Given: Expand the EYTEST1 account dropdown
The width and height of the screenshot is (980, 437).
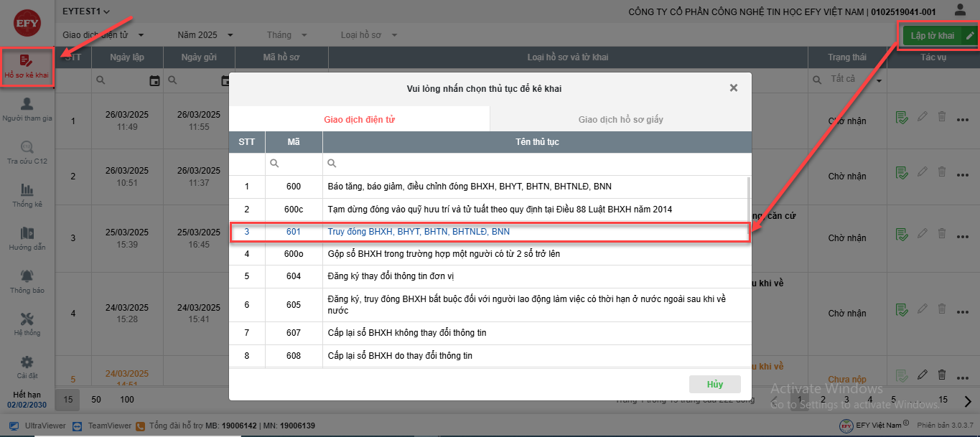Looking at the screenshot, I should pyautogui.click(x=86, y=11).
